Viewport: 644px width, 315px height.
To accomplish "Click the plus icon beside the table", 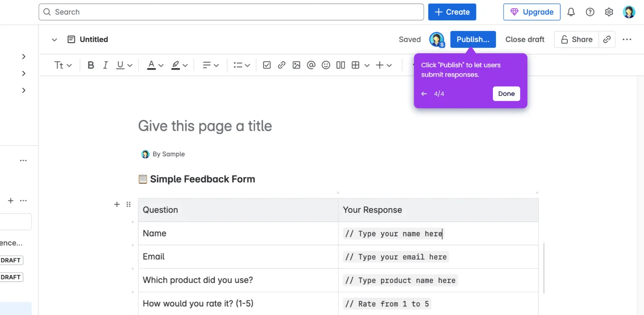I will coord(117,205).
